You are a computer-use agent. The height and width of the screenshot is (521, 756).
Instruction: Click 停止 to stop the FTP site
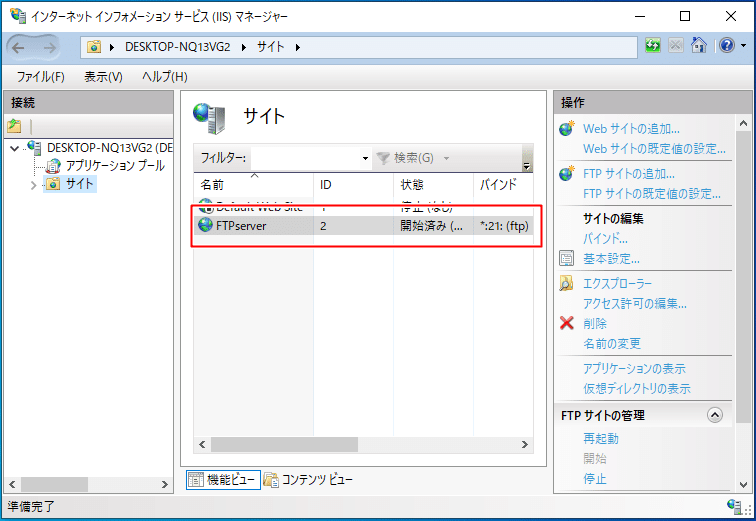tap(595, 479)
